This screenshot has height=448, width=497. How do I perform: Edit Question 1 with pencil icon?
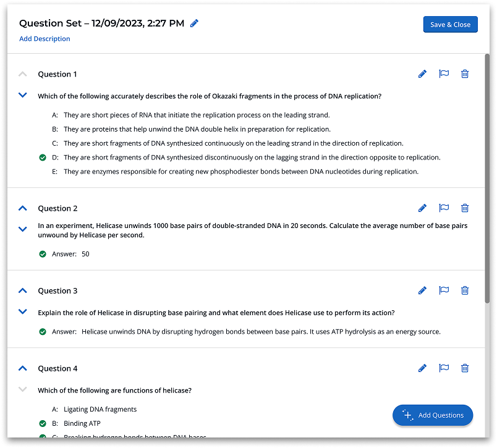[422, 74]
